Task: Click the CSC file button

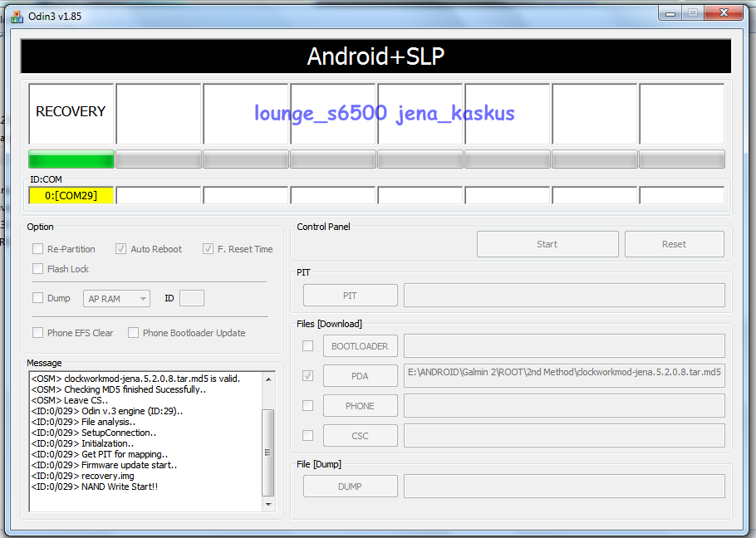Action: pyautogui.click(x=360, y=436)
